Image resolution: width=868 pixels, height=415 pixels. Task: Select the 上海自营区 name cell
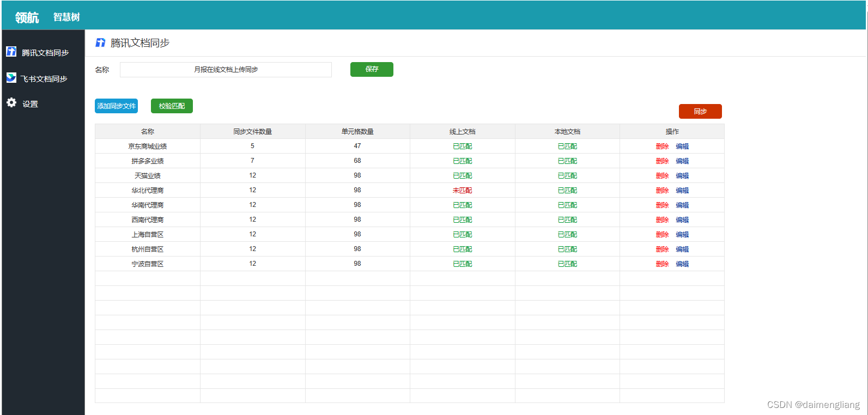[x=148, y=235]
